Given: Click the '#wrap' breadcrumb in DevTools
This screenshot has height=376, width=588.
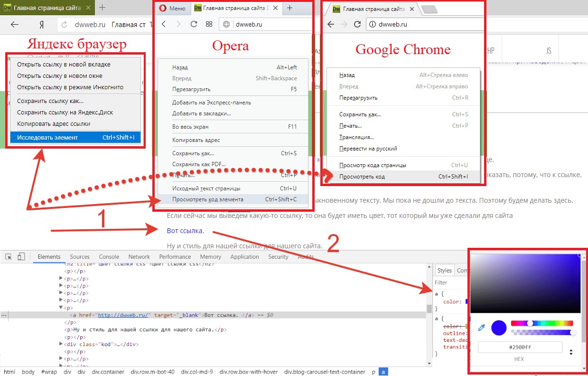Looking at the screenshot, I should pyautogui.click(x=49, y=372).
